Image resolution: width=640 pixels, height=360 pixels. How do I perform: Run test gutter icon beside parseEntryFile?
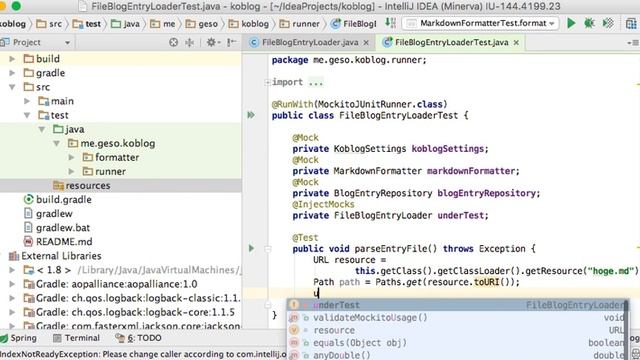click(x=251, y=248)
